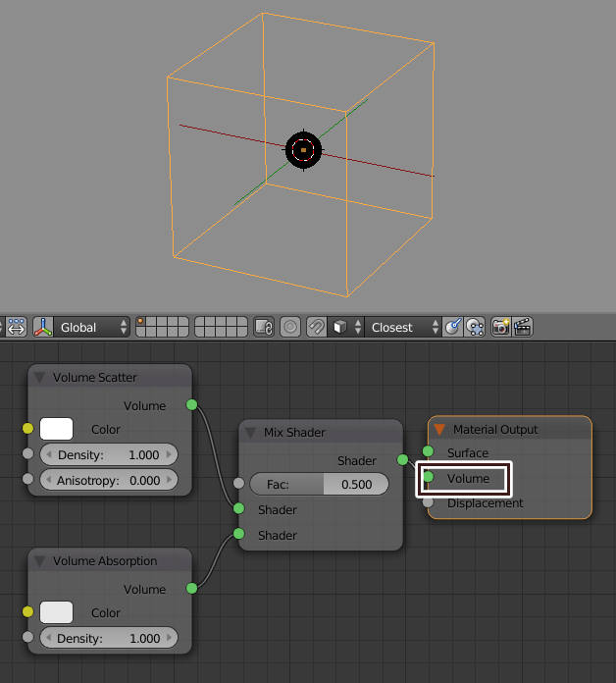Image resolution: width=616 pixels, height=683 pixels.
Task: Select the Mix Shader node title
Action: click(x=294, y=433)
